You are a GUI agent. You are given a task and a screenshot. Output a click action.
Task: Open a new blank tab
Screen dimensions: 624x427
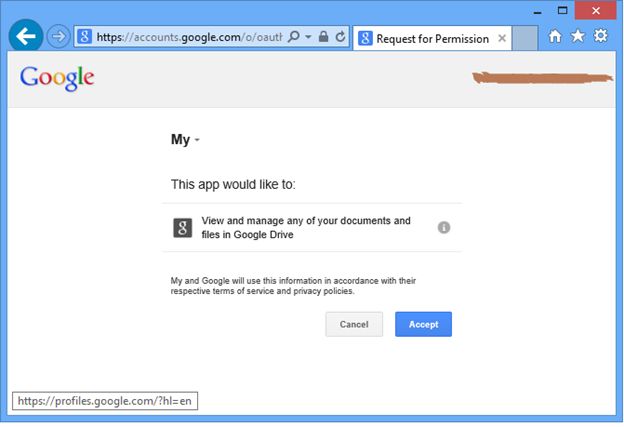coord(525,38)
